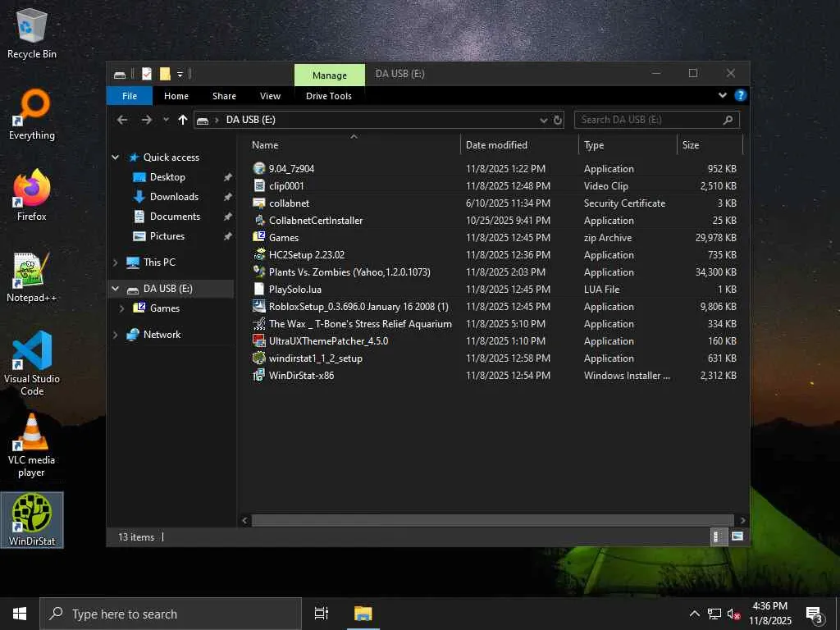
Task: Open the Drive Tools ribbon tab
Action: [x=329, y=96]
